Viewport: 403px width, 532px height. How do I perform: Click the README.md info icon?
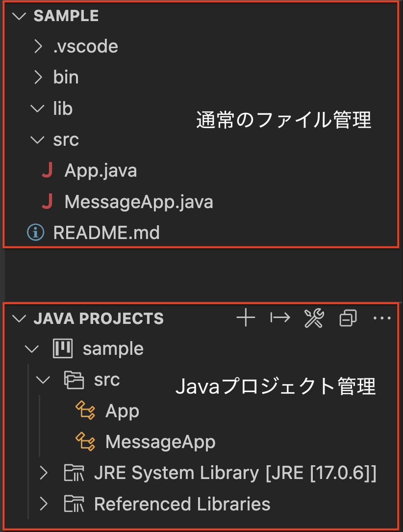(36, 233)
